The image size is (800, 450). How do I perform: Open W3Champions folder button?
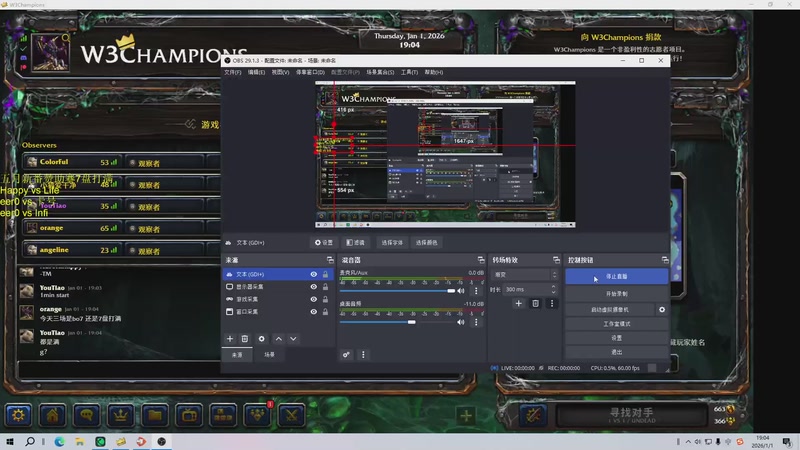[x=155, y=415]
